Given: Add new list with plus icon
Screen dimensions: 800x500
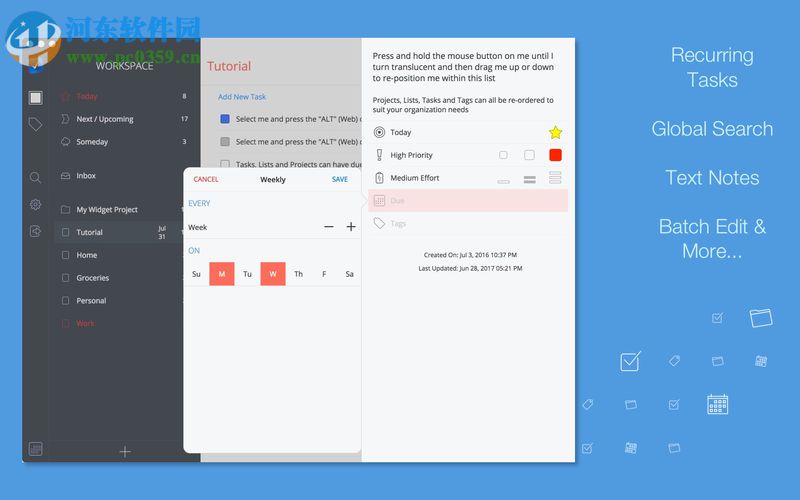Looking at the screenshot, I should pyautogui.click(x=125, y=452).
